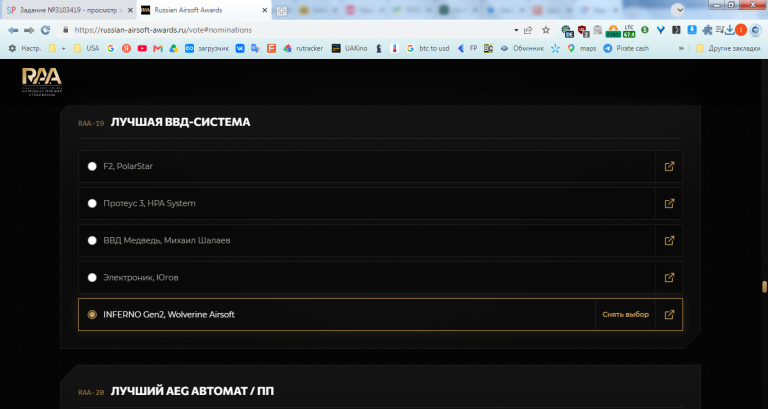
Task: Open the Pirate cash bookmark
Action: pos(626,48)
